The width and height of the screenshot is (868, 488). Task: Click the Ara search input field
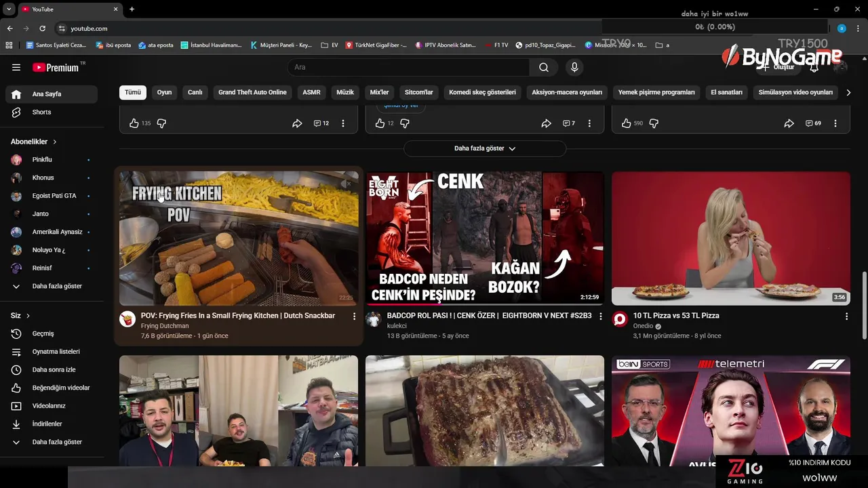click(408, 67)
